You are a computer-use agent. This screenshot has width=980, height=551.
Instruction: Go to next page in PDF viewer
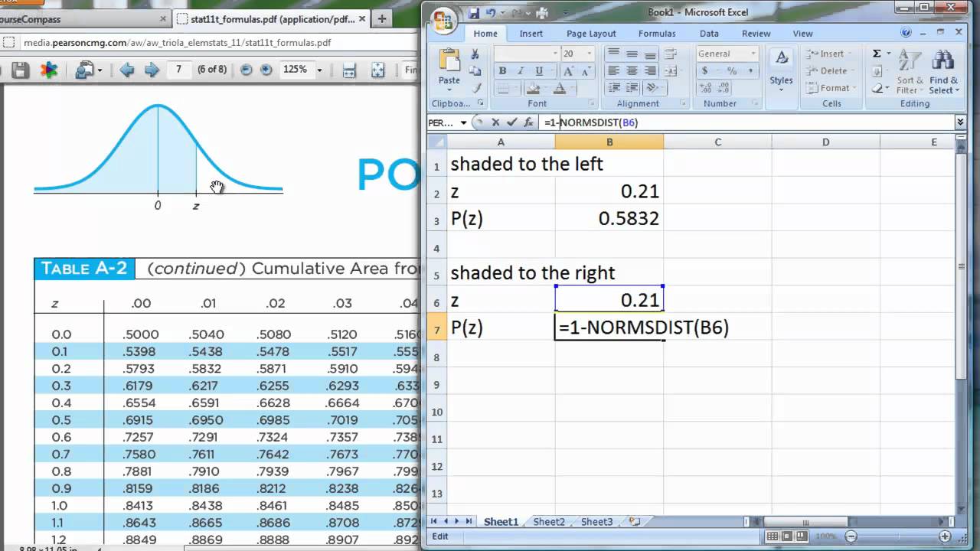tap(152, 70)
